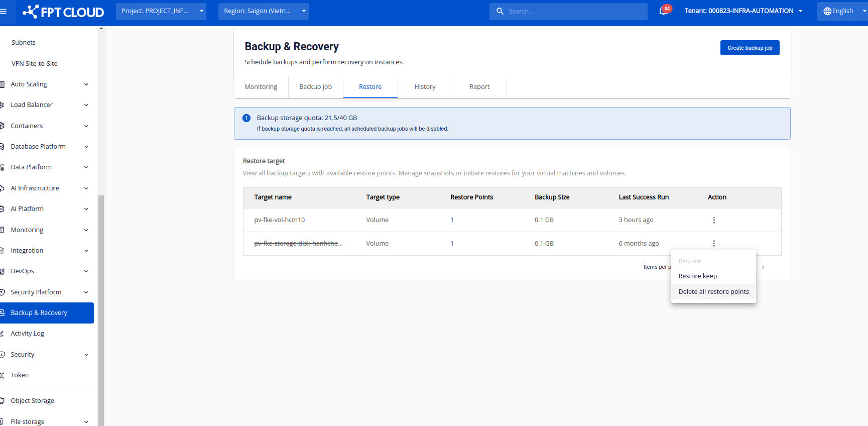Open the Region Saigon dropdown
868x426 pixels.
[263, 11]
